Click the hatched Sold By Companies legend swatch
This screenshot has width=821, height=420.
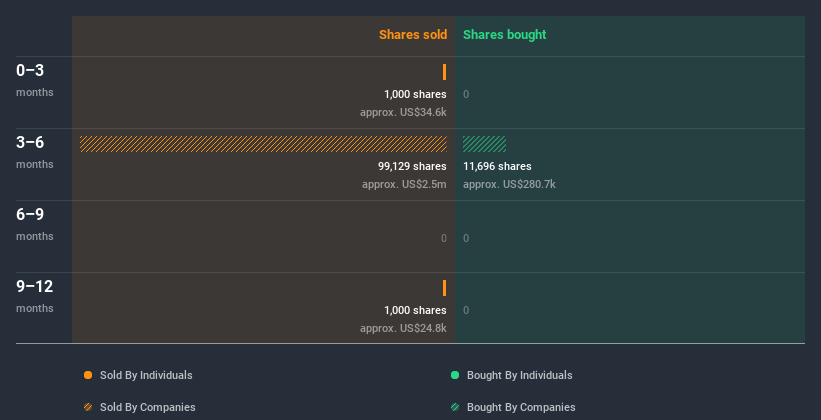[88, 407]
